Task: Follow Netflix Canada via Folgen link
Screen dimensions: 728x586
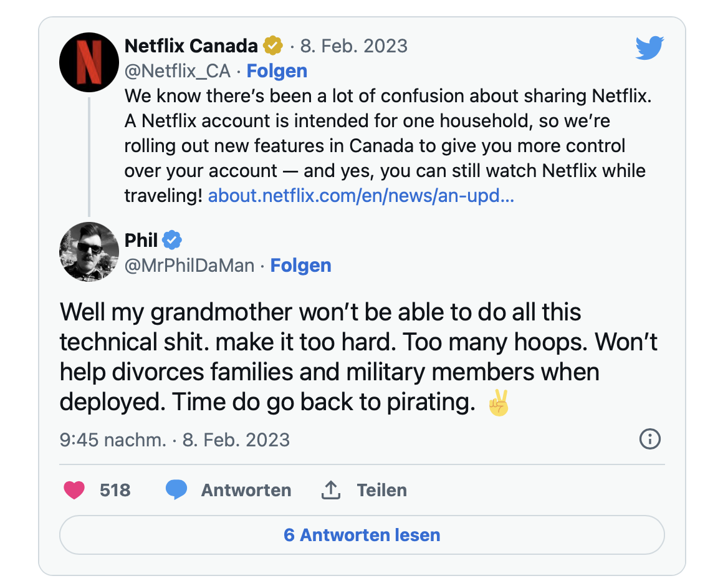Action: pos(277,71)
